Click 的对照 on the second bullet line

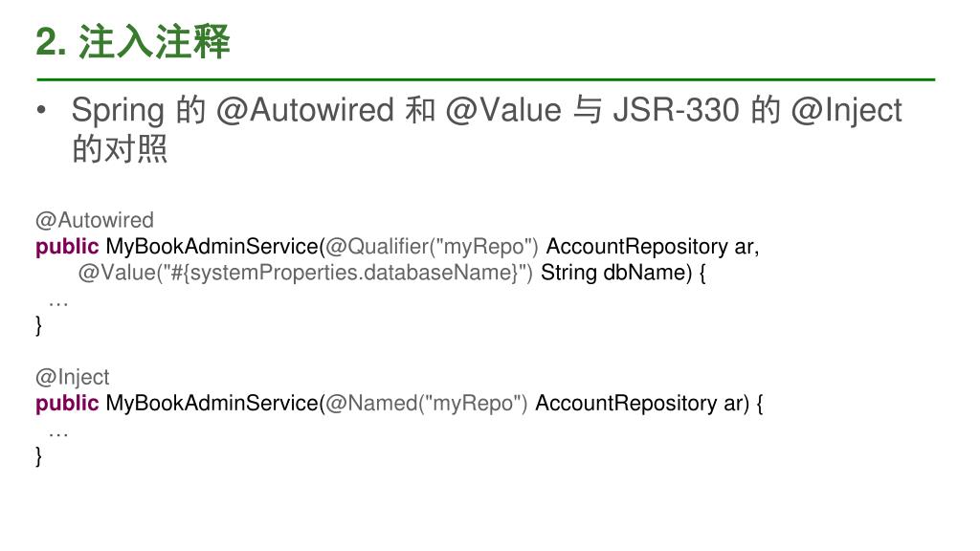(120, 148)
